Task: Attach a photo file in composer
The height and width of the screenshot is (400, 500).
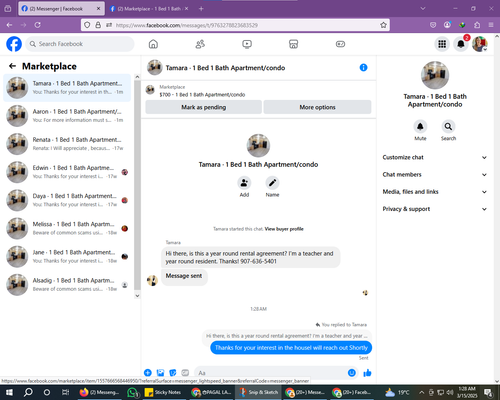Action: [160, 373]
